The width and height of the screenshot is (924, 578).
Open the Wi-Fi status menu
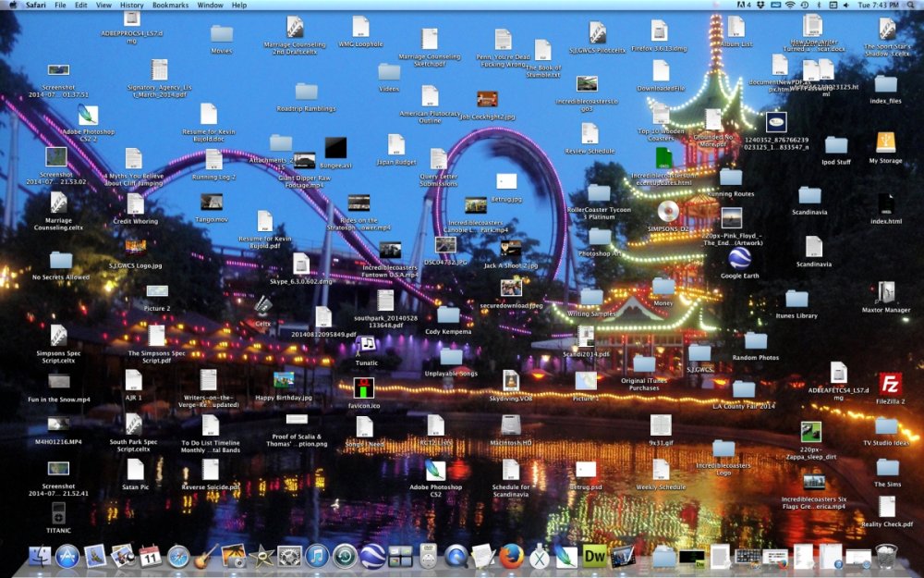point(790,6)
